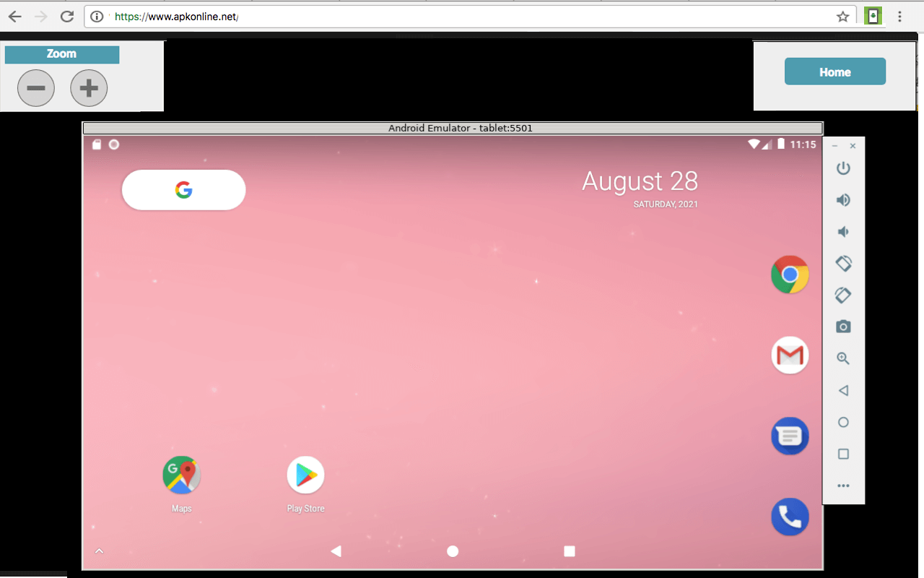
Task: Open the browser three-dot menu
Action: point(900,17)
